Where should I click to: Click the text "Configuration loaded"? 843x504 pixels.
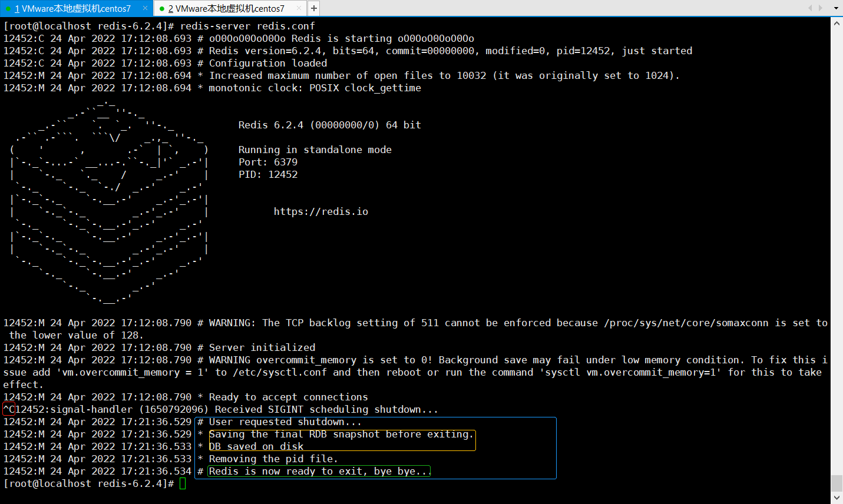point(268,64)
